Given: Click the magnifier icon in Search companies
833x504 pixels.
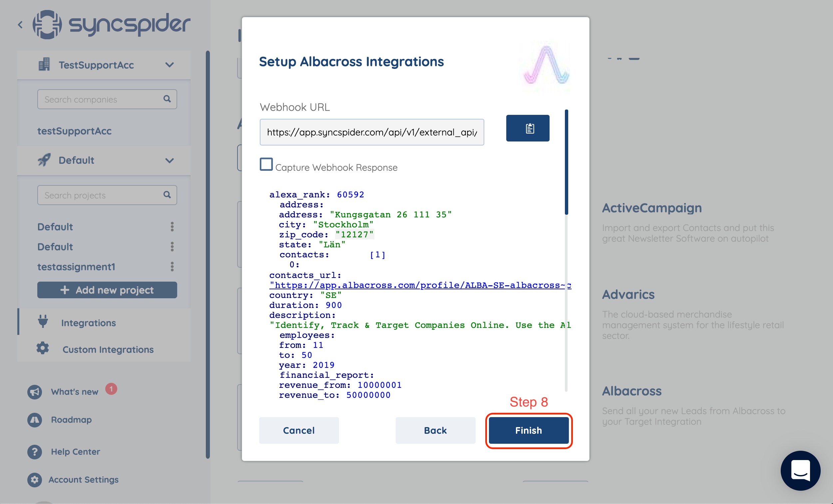Looking at the screenshot, I should [167, 99].
